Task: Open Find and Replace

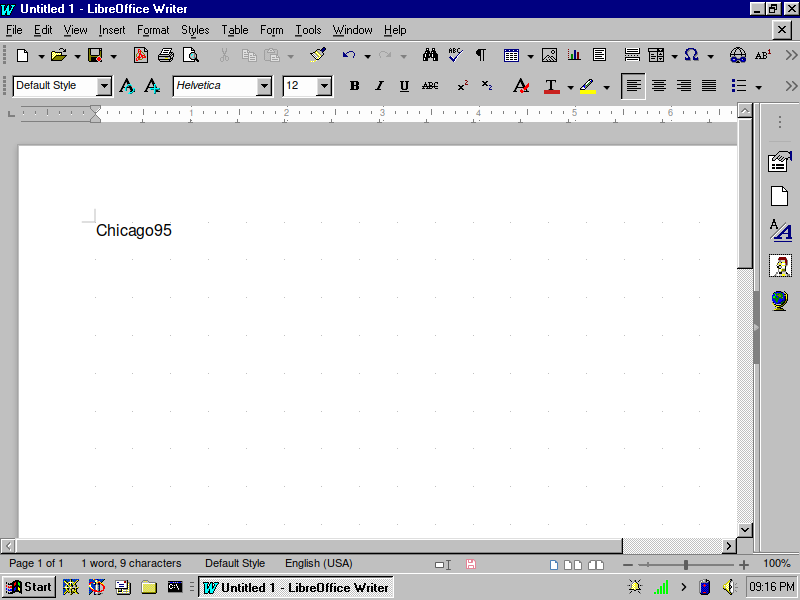Action: coord(430,55)
